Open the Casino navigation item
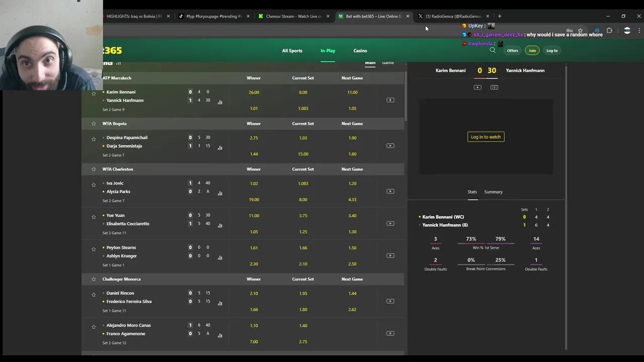The width and height of the screenshot is (644, 362). (360, 51)
